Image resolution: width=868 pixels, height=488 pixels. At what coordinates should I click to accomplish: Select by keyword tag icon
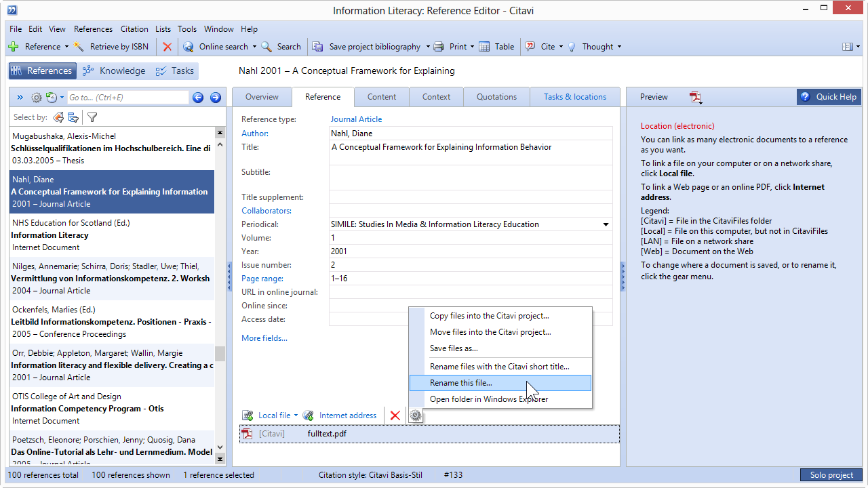pyautogui.click(x=58, y=117)
